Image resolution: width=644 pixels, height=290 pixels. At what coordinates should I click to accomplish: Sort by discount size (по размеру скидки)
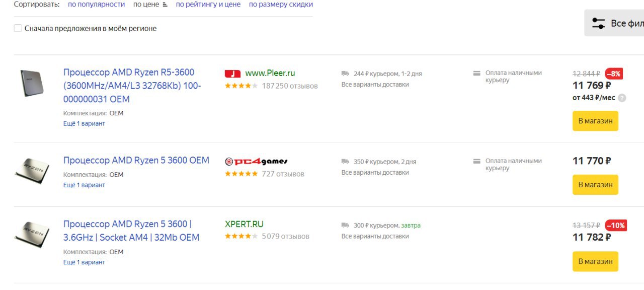(281, 5)
